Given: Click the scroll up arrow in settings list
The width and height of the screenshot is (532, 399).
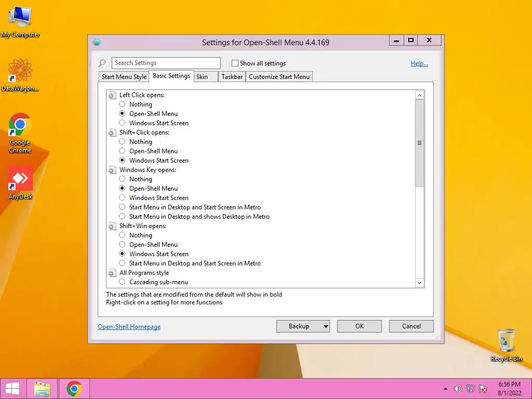Looking at the screenshot, I should coord(419,96).
